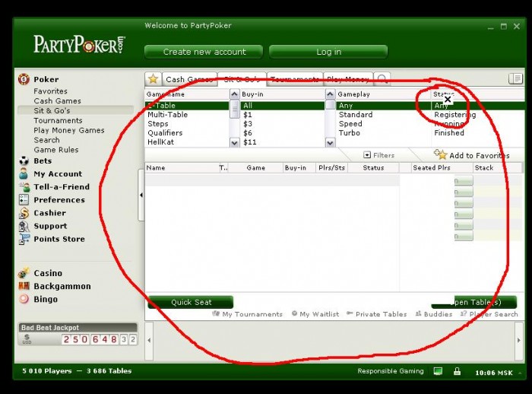Image resolution: width=532 pixels, height=394 pixels.
Task: Select $6 in the Buy-in list
Action: tap(247, 133)
